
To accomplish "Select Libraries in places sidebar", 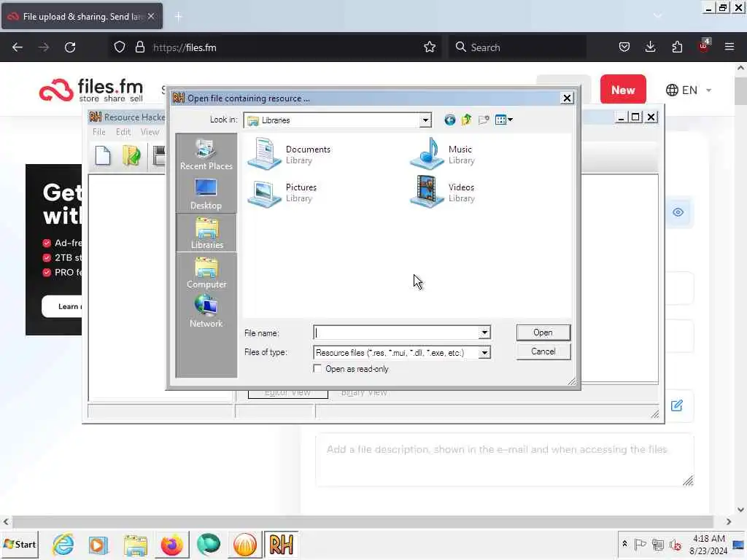I will click(206, 233).
